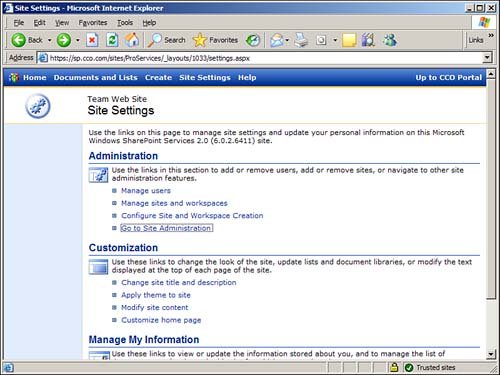The height and width of the screenshot is (375, 500).
Task: Open the Favorites star button
Action: point(216,40)
